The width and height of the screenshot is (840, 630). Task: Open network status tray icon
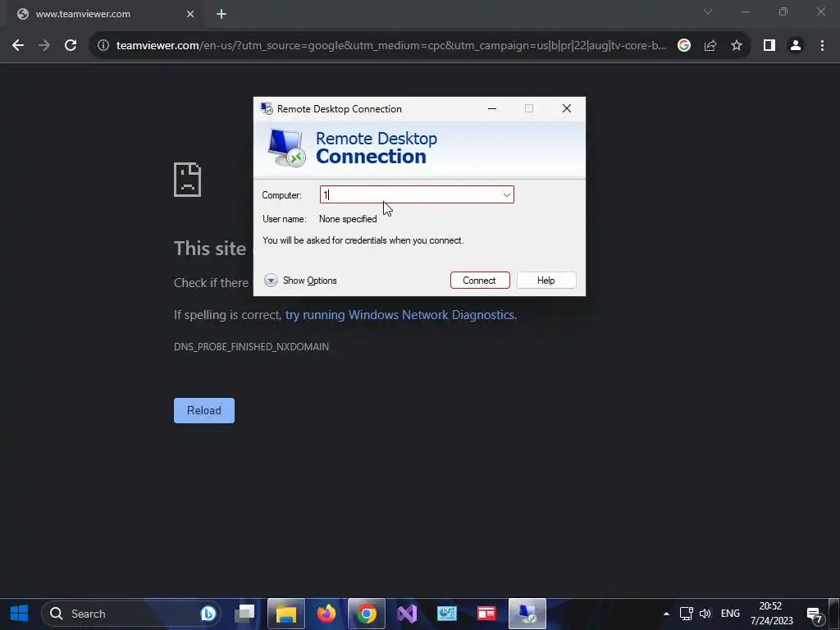tap(687, 614)
